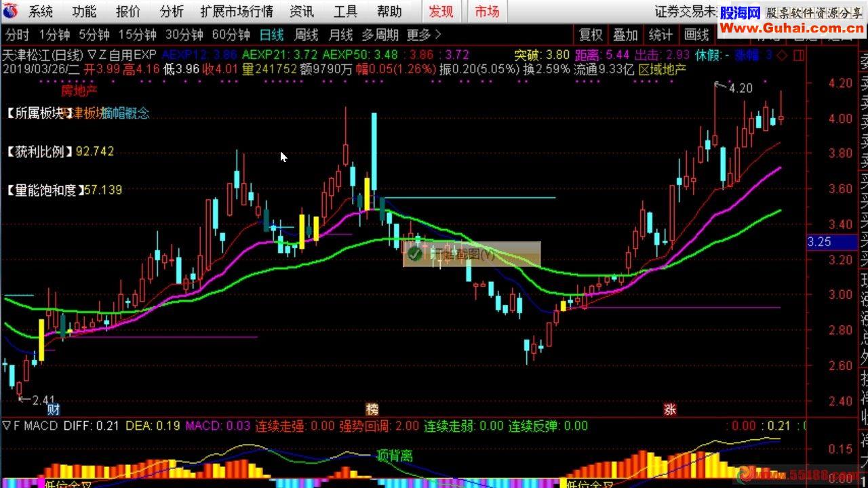This screenshot has height=488, width=868.
Task: Open the 功能 menu
Action: (84, 12)
